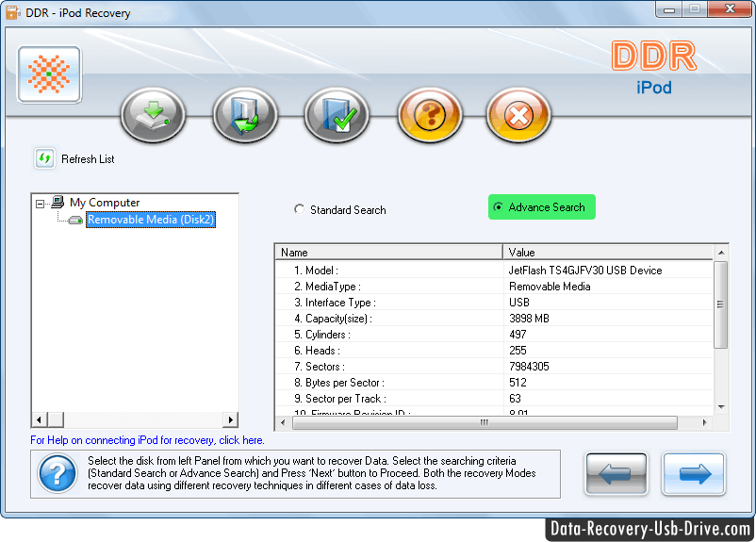The height and width of the screenshot is (542, 756).
Task: Select Removable Media (Disk2) in tree
Action: point(151,220)
